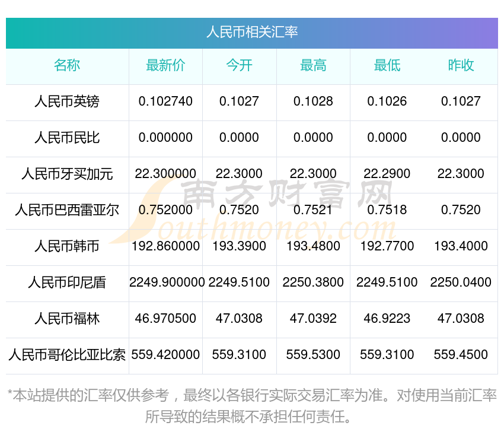Click the 人民币福林 row name
504x435 pixels.
(x=67, y=319)
